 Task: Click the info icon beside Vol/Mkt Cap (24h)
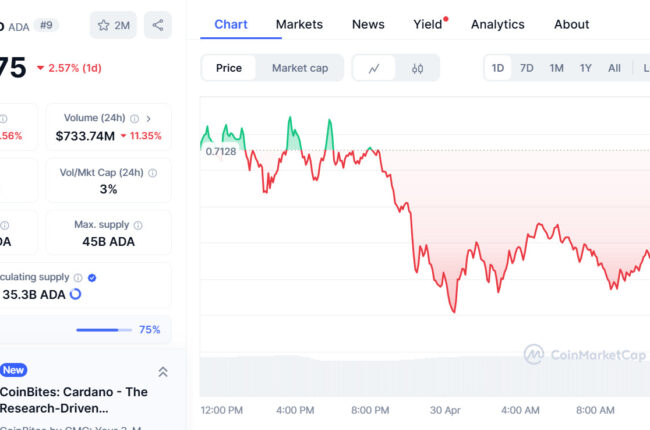[x=153, y=173]
